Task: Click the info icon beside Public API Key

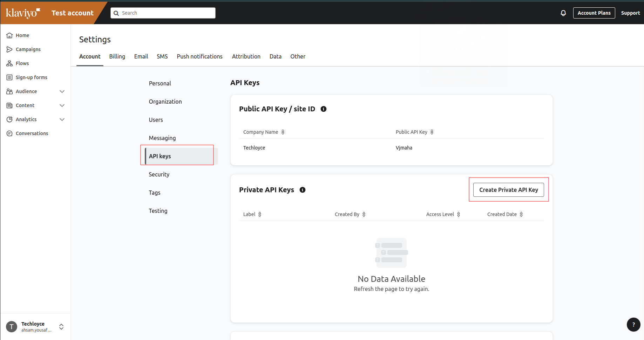Action: pos(324,109)
